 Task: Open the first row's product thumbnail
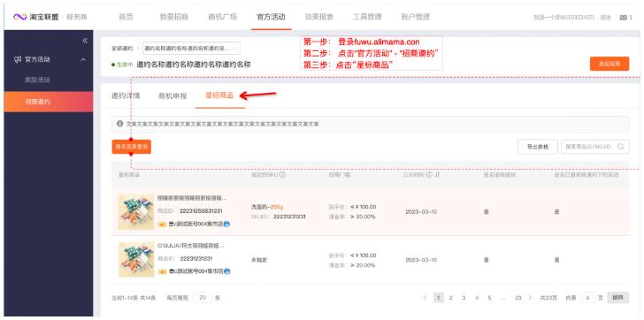point(136,211)
